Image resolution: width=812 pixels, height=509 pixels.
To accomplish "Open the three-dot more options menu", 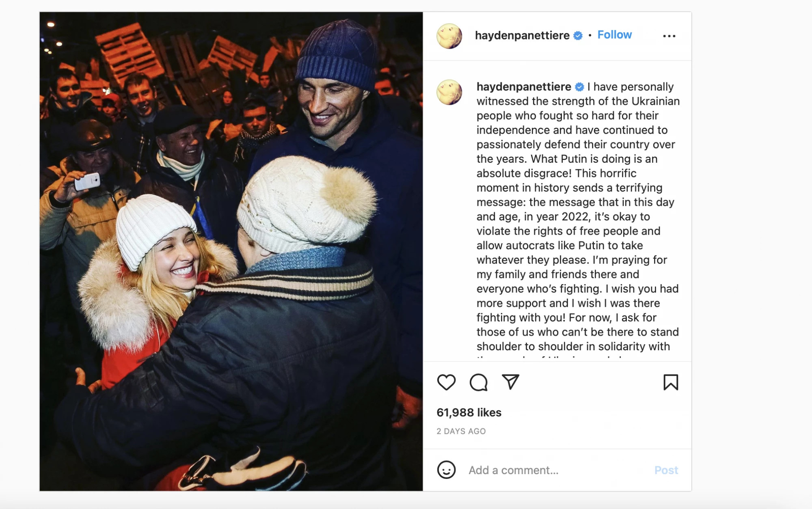I will click(669, 36).
